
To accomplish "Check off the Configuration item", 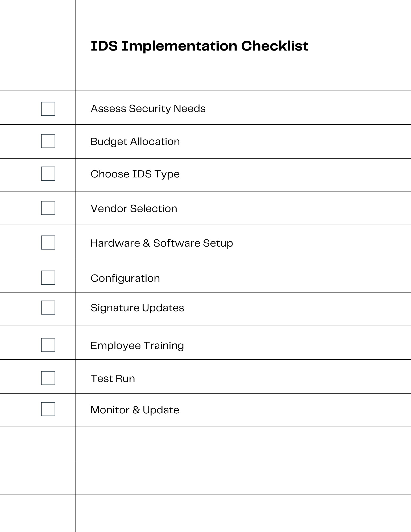I will coord(48,278).
